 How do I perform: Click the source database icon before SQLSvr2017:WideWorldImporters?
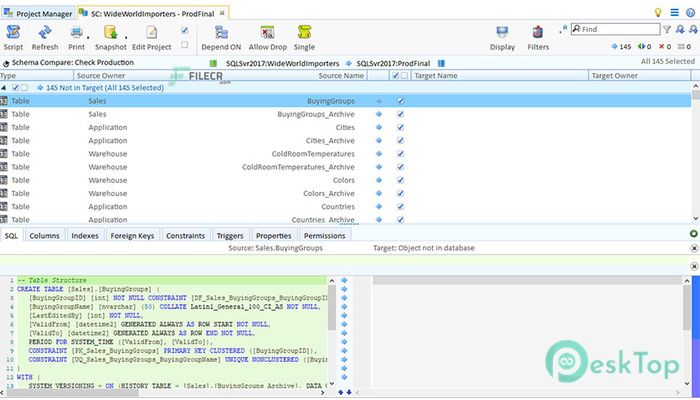(x=213, y=63)
